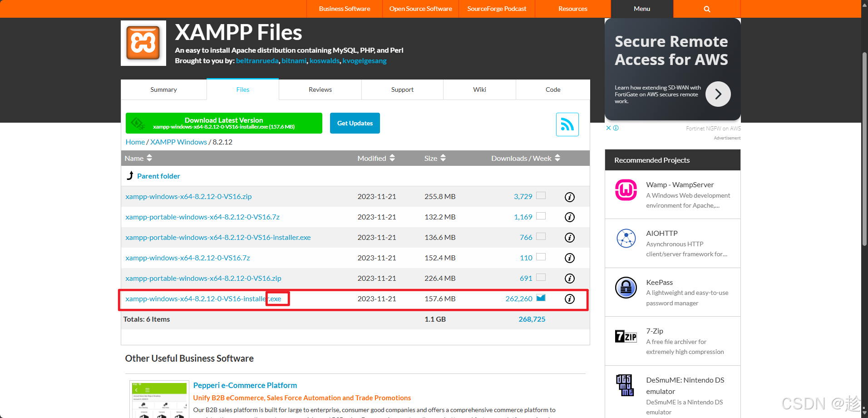Click downloads chart icon for 1,169 row
Viewport: 868px width, 418px height.
541,216
